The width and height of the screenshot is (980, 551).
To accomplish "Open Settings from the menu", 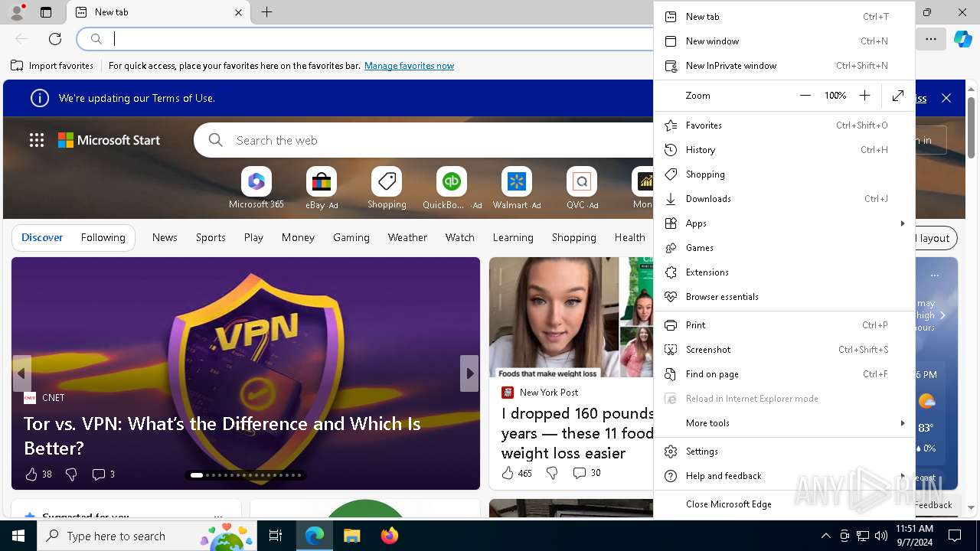I will 785,452.
